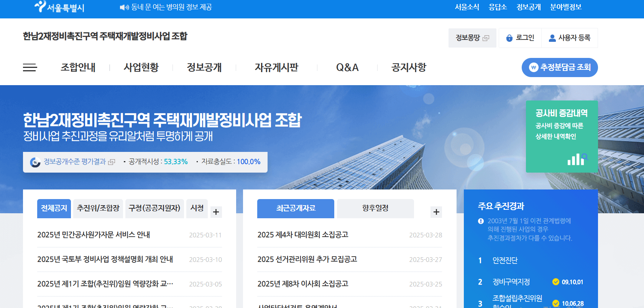This screenshot has width=644, height=308.
Task: Open notice 2025년 국토부 정비사업 정책설명회 개최 안내
Action: pos(105,259)
